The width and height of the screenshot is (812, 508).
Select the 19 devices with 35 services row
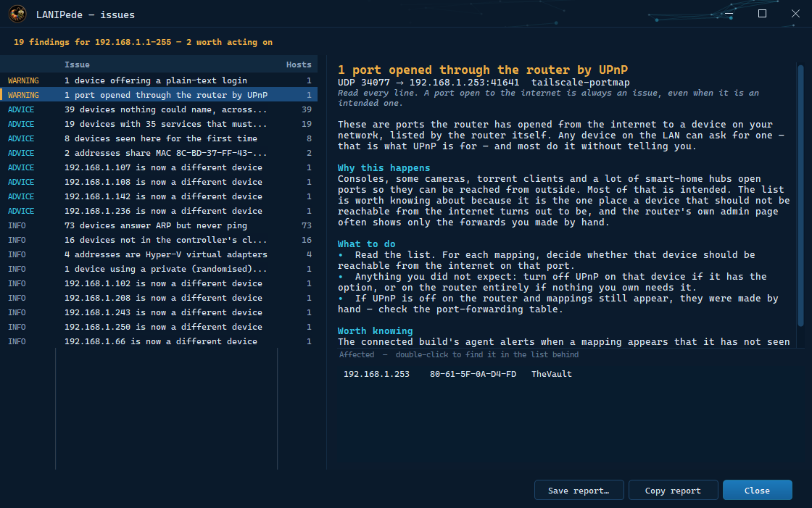coord(159,124)
